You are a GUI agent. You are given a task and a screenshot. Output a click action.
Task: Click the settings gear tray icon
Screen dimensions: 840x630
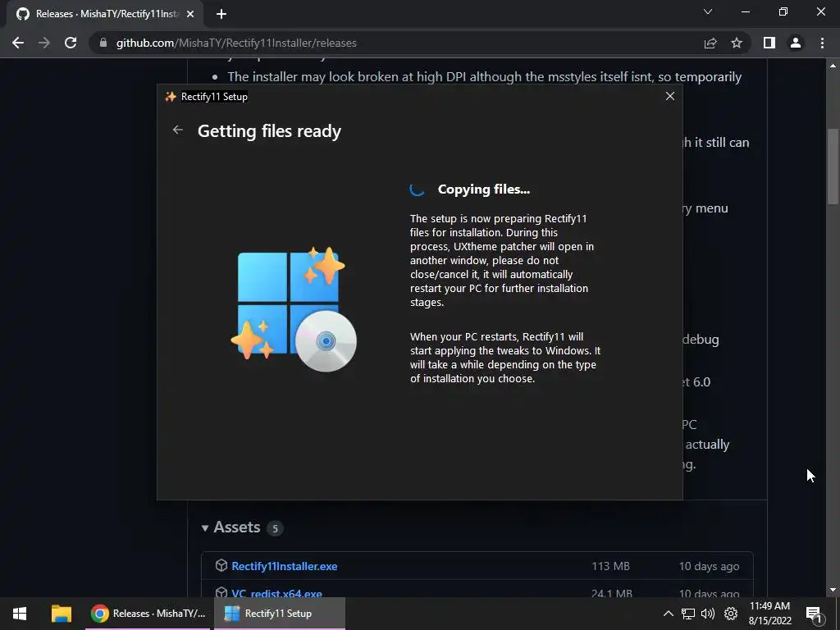731,614
